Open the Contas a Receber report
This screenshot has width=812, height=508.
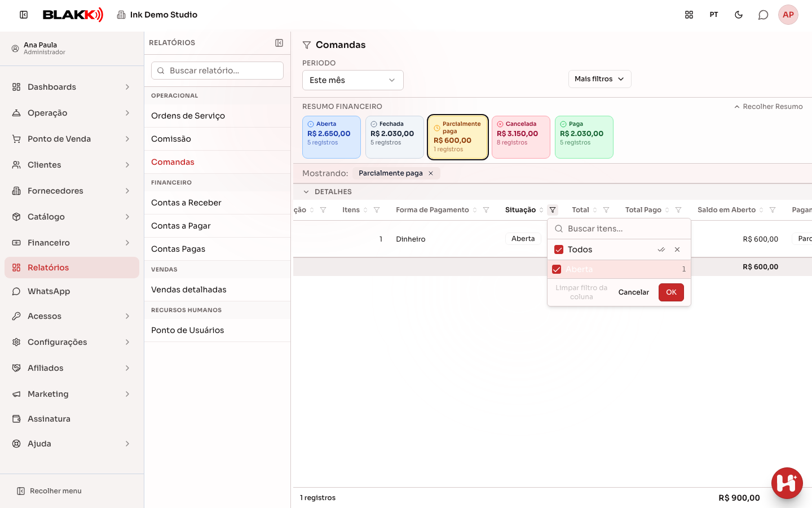pyautogui.click(x=218, y=203)
